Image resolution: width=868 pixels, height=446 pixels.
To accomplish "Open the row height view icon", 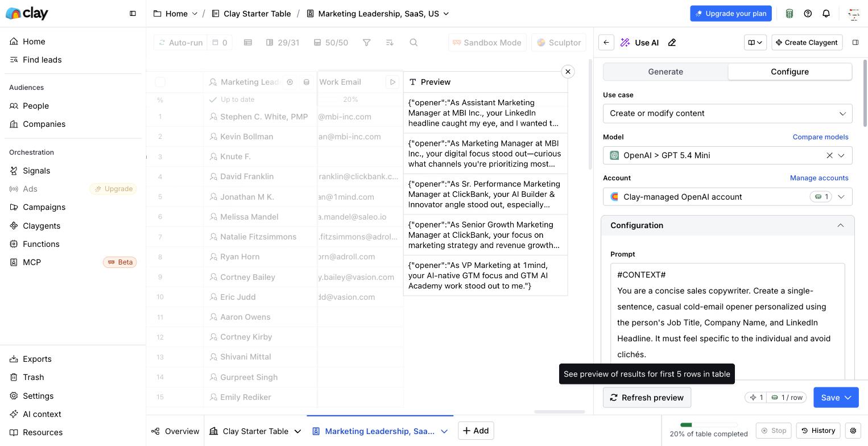I will point(248,43).
